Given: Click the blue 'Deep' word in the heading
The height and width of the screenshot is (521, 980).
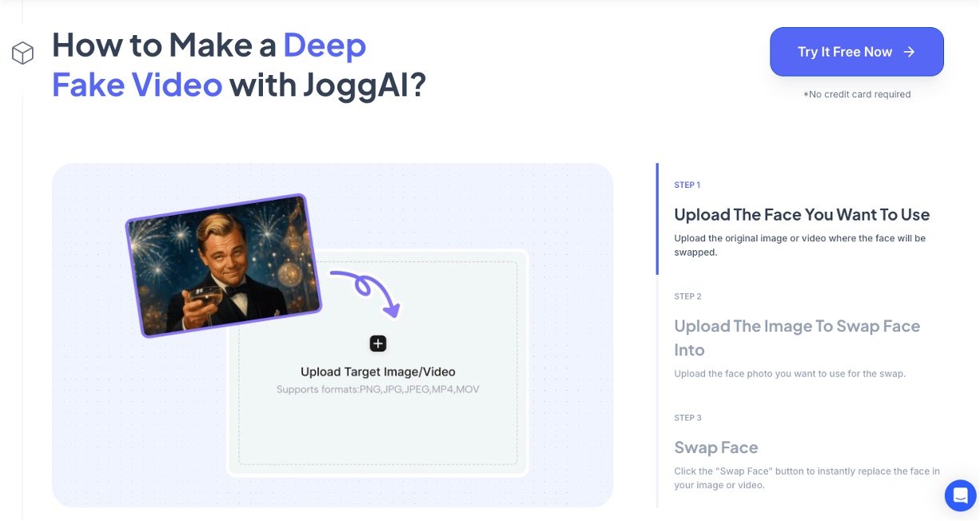Looking at the screenshot, I should point(325,46).
